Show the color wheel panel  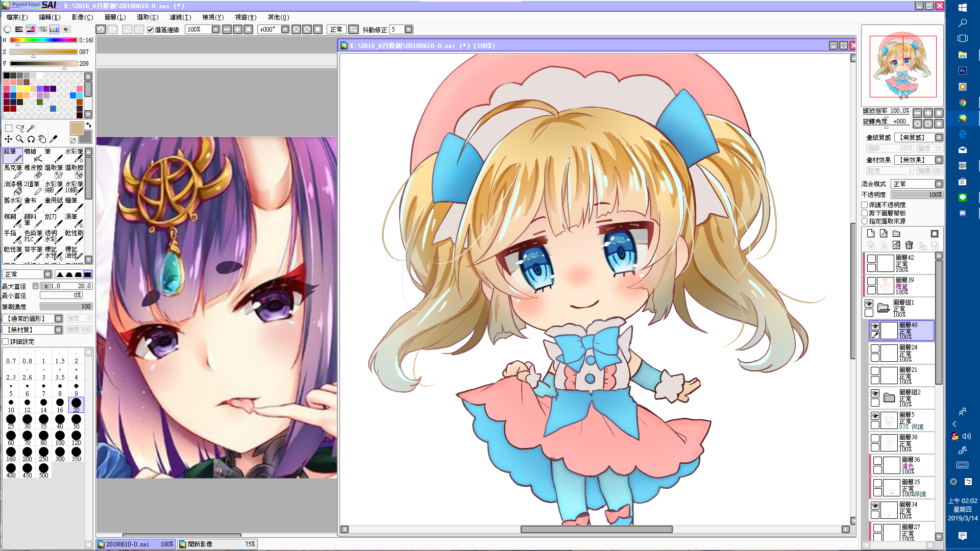(8, 30)
